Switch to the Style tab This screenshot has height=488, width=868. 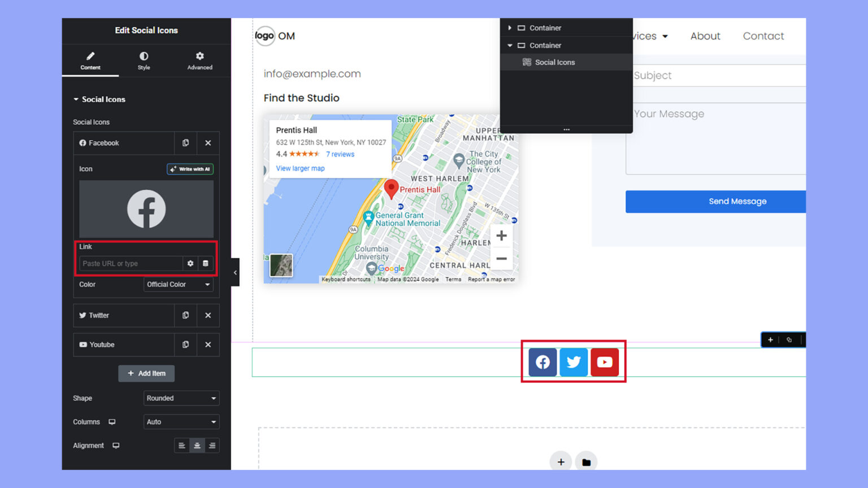[144, 60]
